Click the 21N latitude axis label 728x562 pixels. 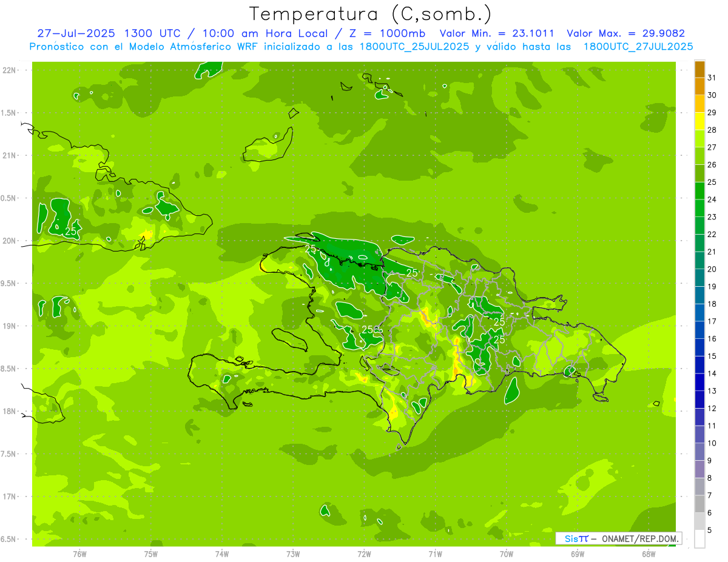(x=9, y=156)
